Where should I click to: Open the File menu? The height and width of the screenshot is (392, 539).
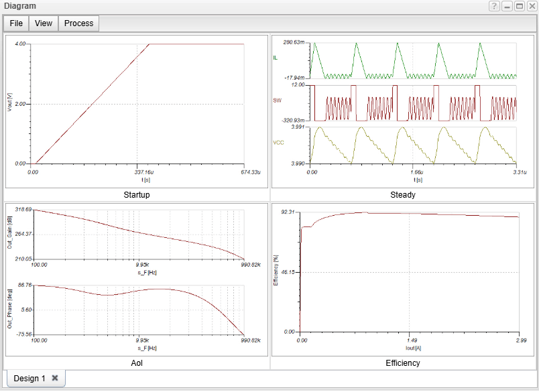pyautogui.click(x=15, y=23)
